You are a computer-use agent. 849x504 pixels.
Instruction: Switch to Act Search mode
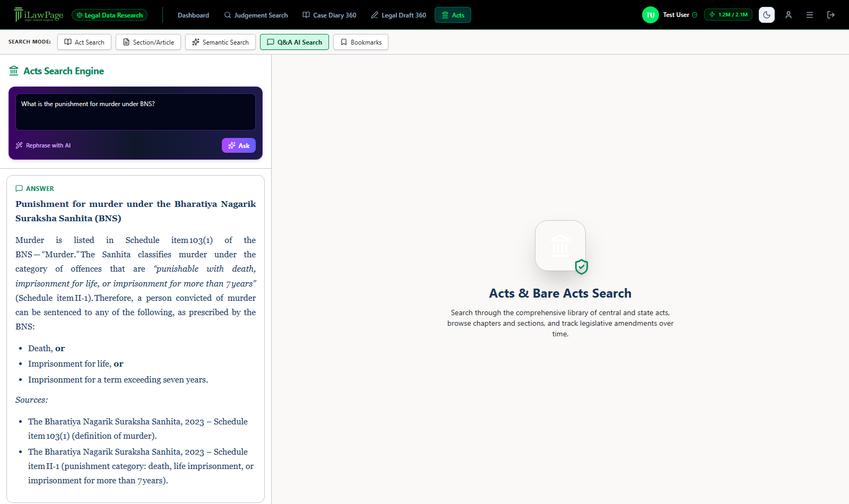click(x=84, y=42)
